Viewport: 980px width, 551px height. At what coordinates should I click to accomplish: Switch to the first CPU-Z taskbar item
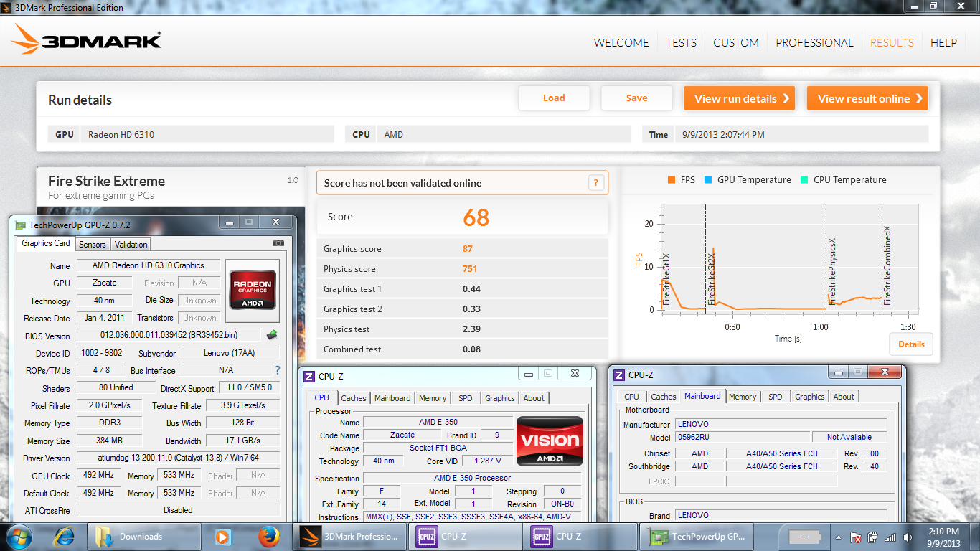click(465, 537)
